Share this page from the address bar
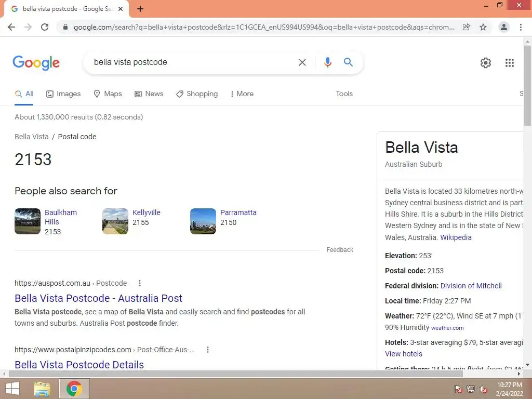 (466, 27)
